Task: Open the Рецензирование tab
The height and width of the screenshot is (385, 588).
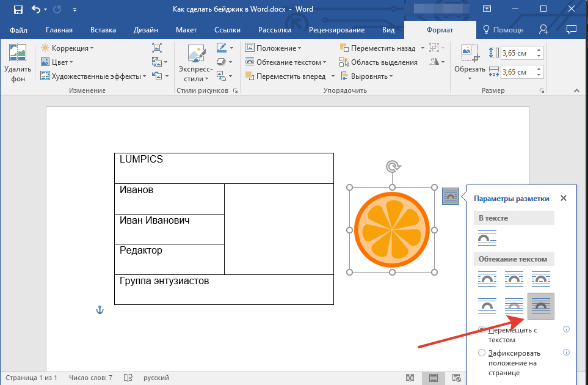Action: [x=336, y=30]
